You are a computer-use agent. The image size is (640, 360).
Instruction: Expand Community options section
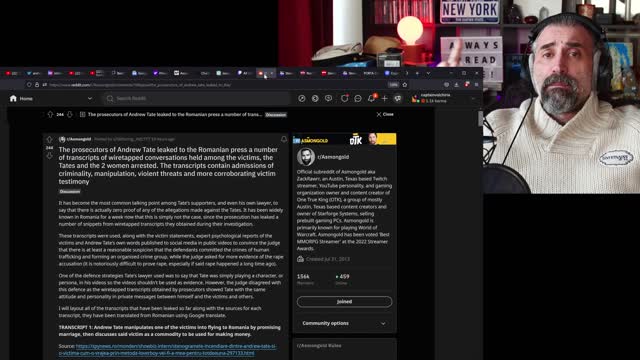pyautogui.click(x=344, y=323)
